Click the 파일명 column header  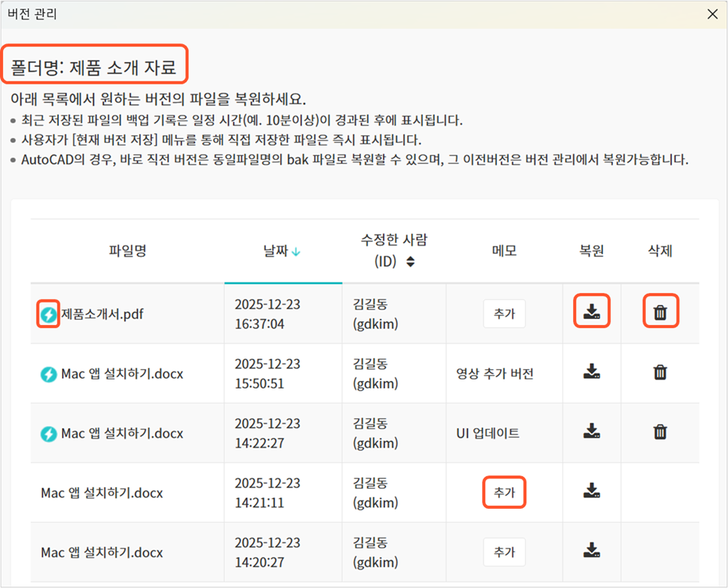tap(127, 251)
